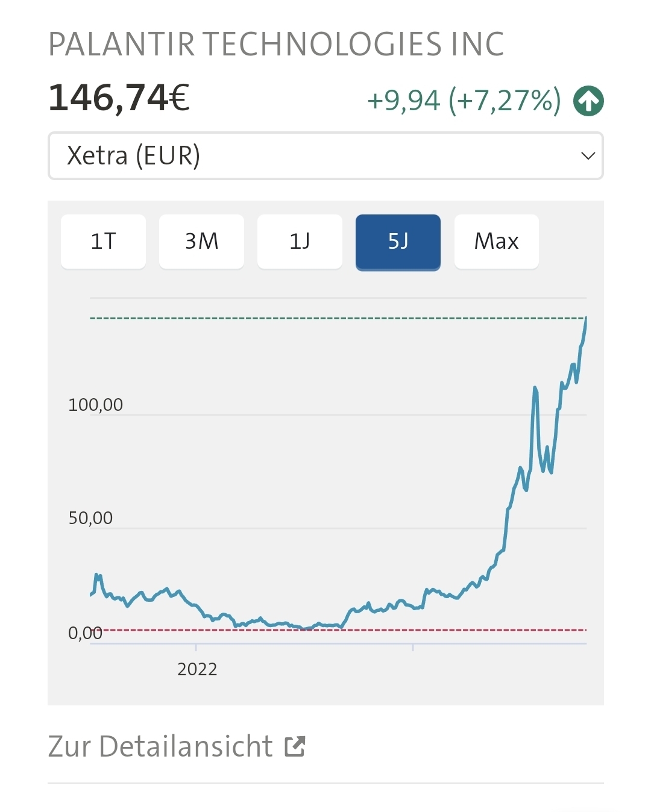Image resolution: width=651 pixels, height=812 pixels.
Task: Show the 1J chart period
Action: tap(300, 242)
